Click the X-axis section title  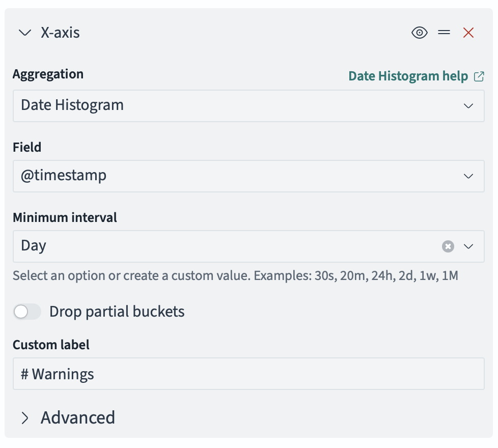click(x=60, y=33)
